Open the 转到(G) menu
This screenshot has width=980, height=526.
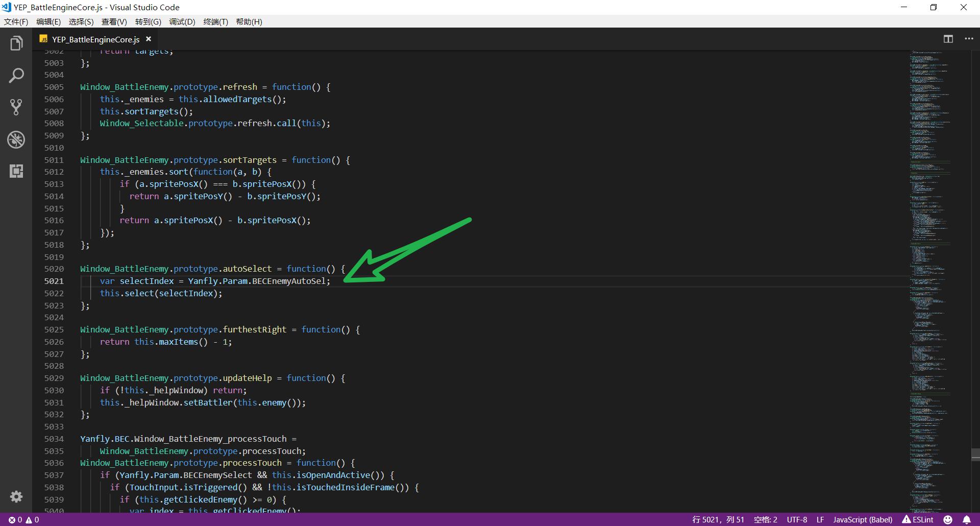[x=148, y=22]
